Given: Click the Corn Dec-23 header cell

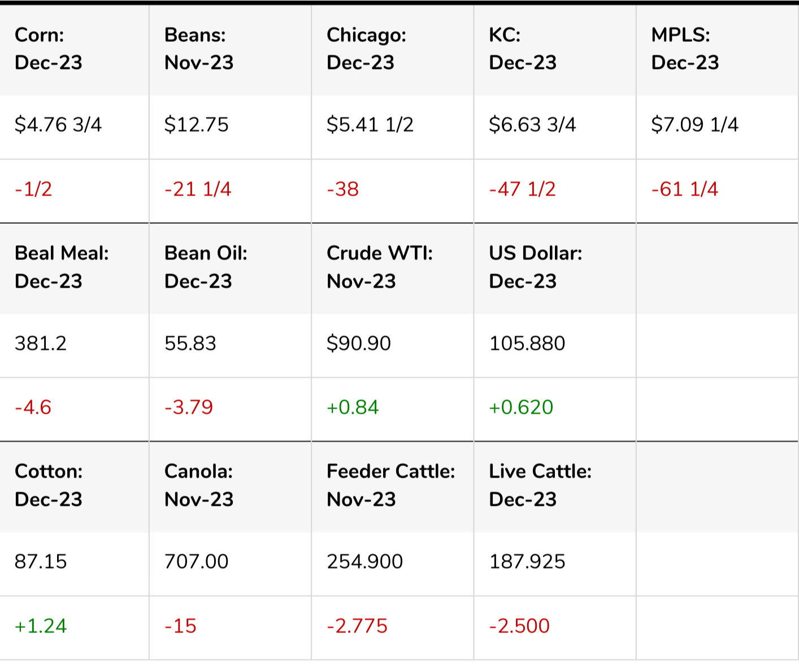Looking at the screenshot, I should coord(49,49).
